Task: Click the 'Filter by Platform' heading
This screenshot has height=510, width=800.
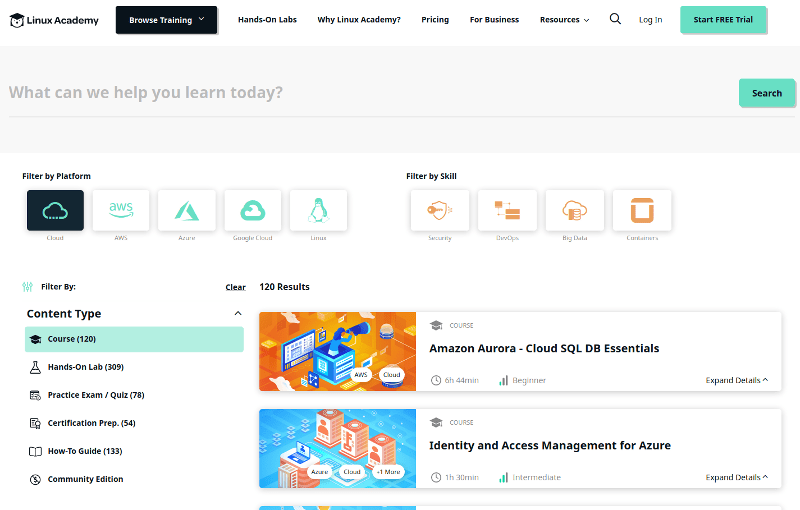Action: point(57,176)
